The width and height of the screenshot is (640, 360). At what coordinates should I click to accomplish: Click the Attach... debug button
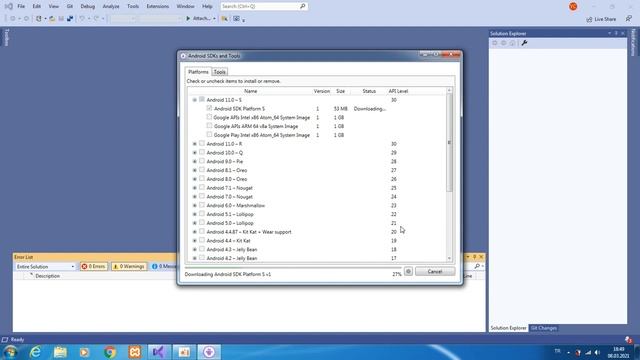click(200, 18)
